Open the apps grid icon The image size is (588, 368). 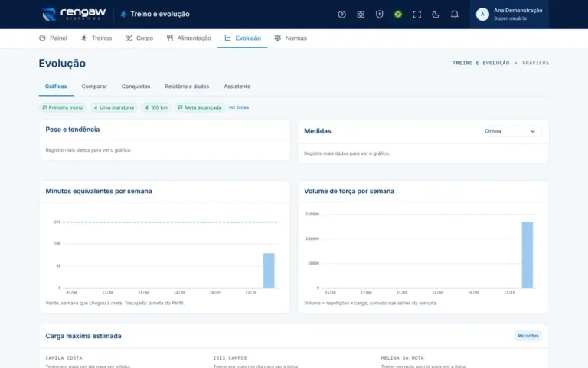coord(361,15)
